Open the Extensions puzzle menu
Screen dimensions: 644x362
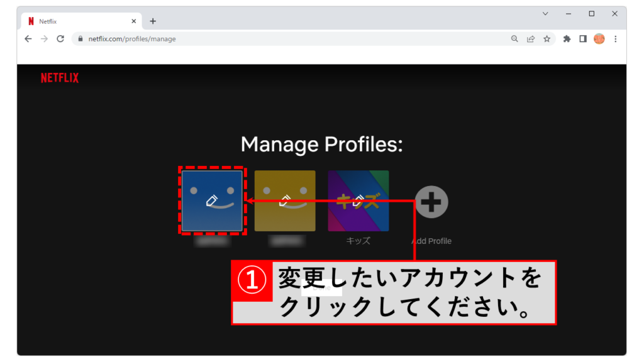coord(567,39)
